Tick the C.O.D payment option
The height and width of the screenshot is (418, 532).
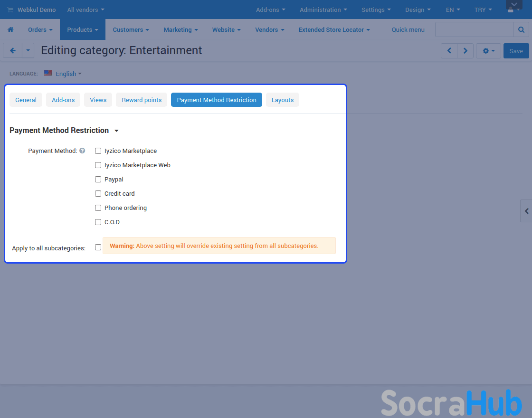tap(98, 222)
